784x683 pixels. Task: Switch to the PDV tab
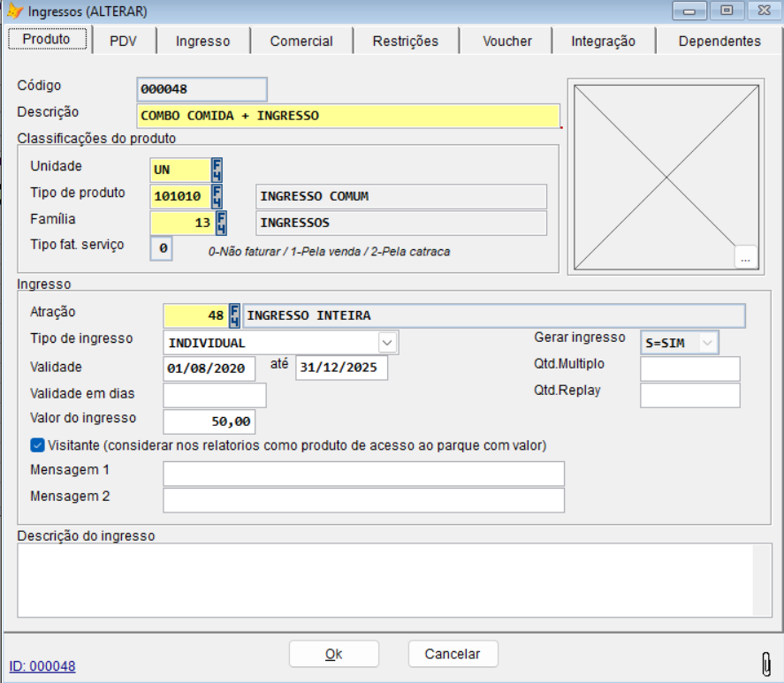click(x=122, y=41)
